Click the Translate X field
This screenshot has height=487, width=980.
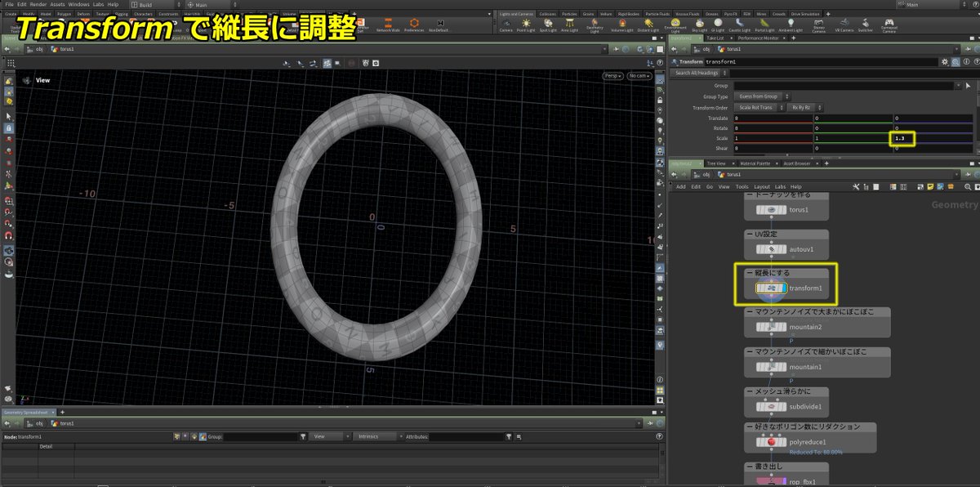[773, 118]
